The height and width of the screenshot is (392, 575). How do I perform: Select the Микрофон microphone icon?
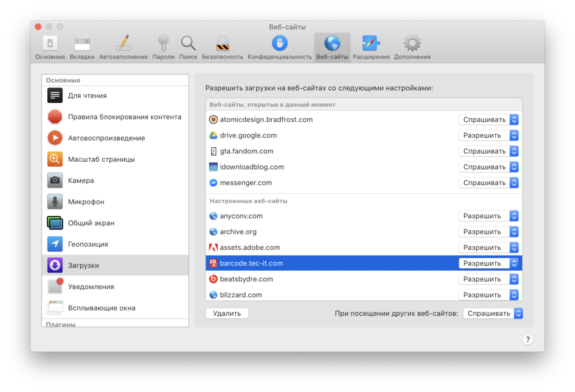55,202
